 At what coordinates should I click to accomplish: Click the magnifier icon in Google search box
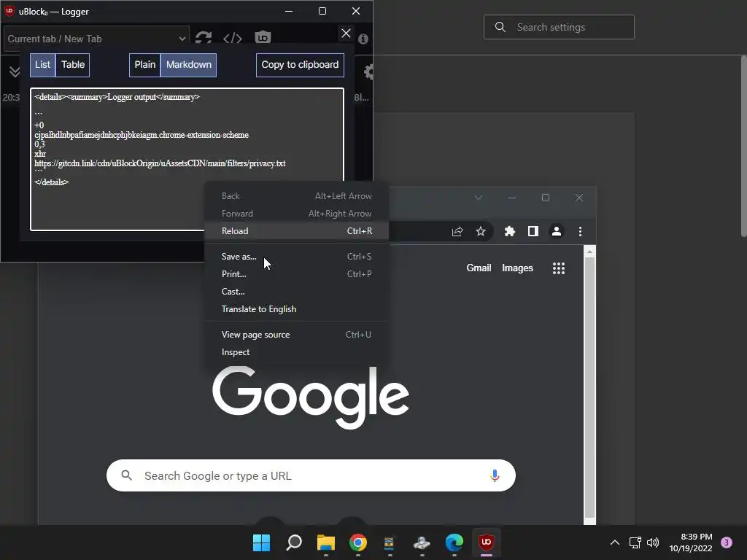pos(126,475)
